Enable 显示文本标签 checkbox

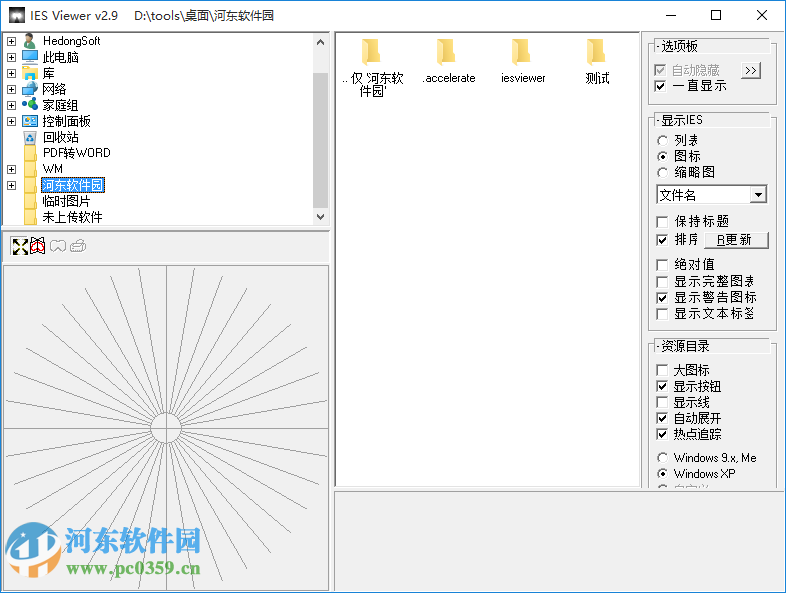[x=662, y=314]
